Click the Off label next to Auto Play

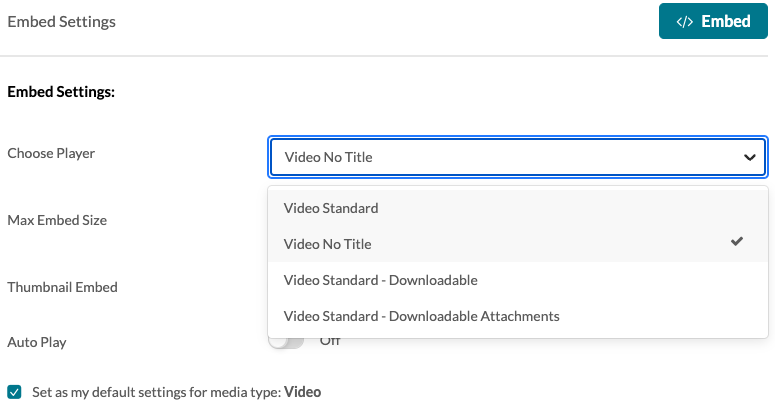330,341
